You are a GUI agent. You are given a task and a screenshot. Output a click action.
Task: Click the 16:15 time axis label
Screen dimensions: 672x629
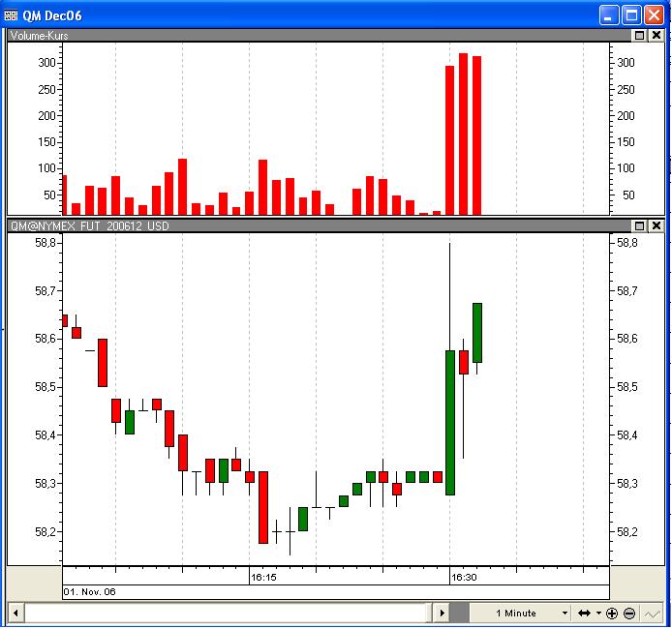pos(263,577)
